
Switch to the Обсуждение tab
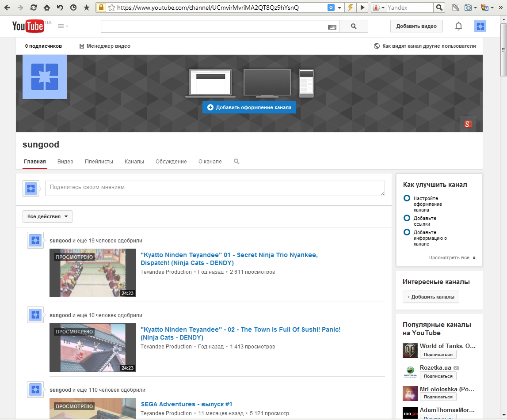click(x=171, y=162)
